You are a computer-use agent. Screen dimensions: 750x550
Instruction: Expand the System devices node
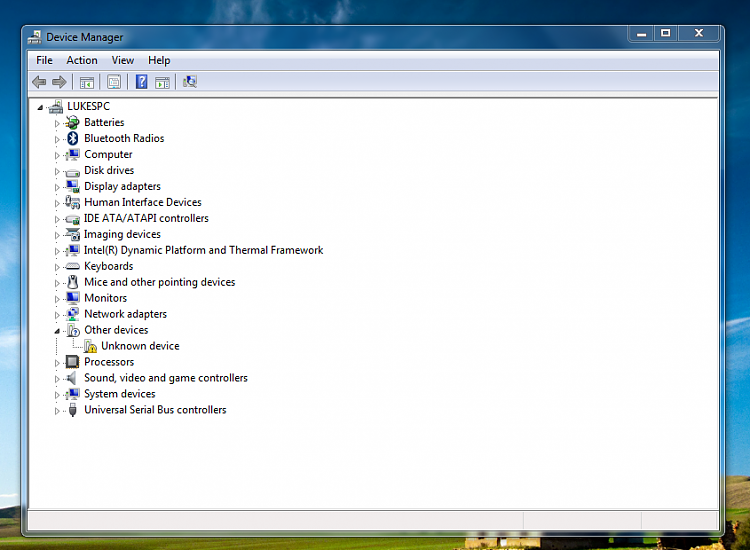coord(57,395)
